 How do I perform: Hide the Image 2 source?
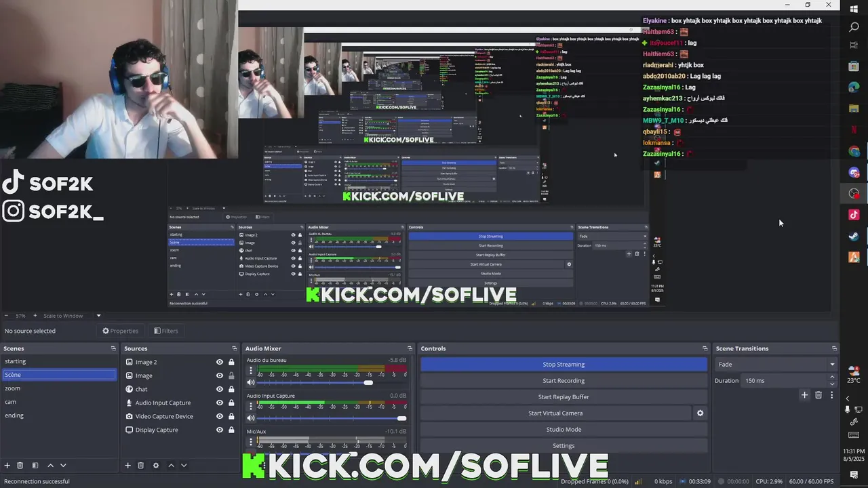220,362
